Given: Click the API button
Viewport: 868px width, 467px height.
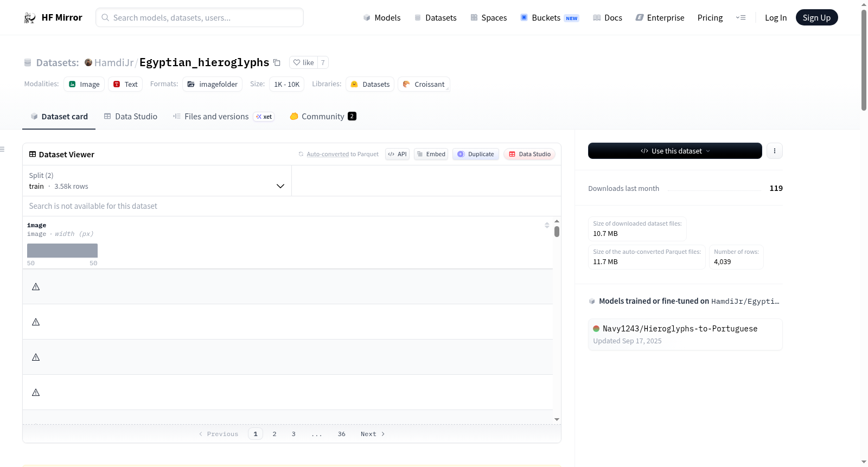Looking at the screenshot, I should 398,154.
